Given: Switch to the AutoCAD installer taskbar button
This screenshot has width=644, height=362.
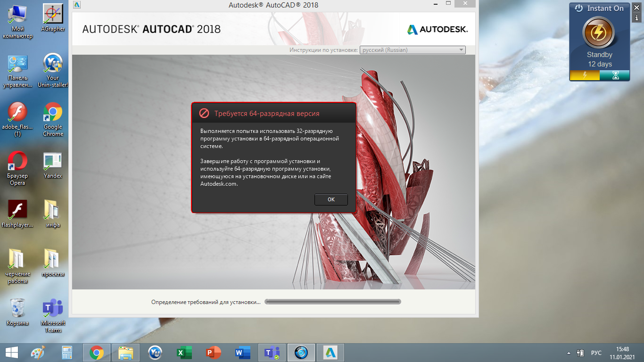Looking at the screenshot, I should [330, 352].
